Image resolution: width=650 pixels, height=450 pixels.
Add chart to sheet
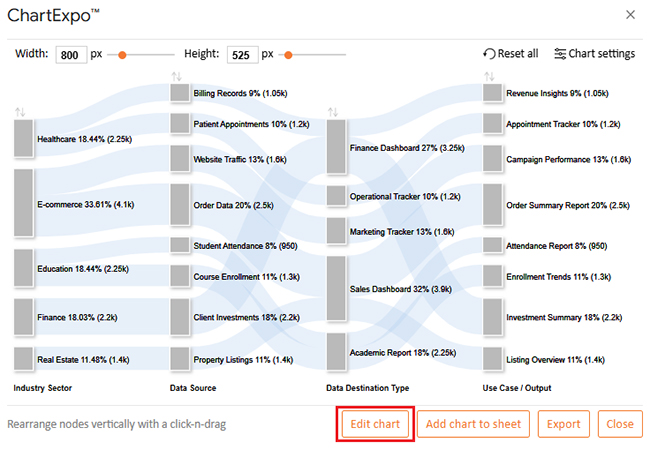[x=473, y=424]
